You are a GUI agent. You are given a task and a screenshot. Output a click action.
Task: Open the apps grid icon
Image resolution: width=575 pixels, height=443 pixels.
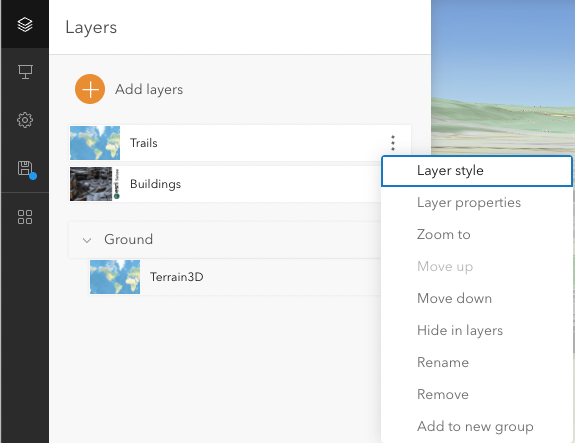(25, 217)
